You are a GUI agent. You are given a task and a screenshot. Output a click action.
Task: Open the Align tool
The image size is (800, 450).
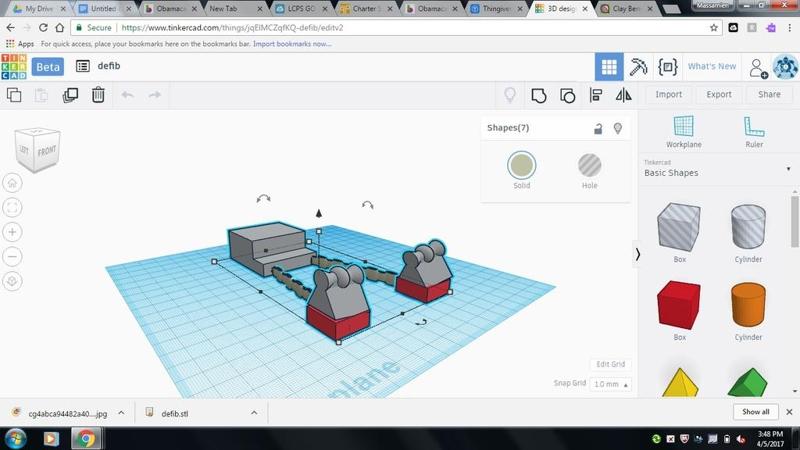tap(596, 95)
